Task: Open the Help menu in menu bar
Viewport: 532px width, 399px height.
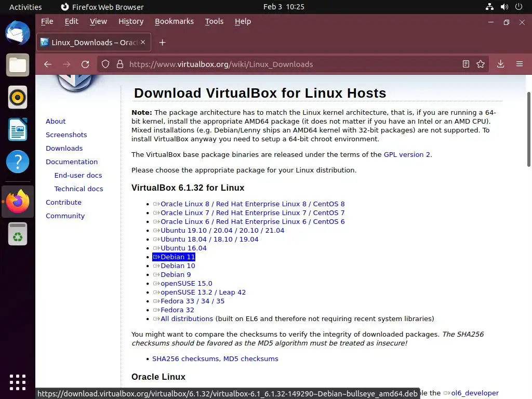Action: (x=243, y=21)
